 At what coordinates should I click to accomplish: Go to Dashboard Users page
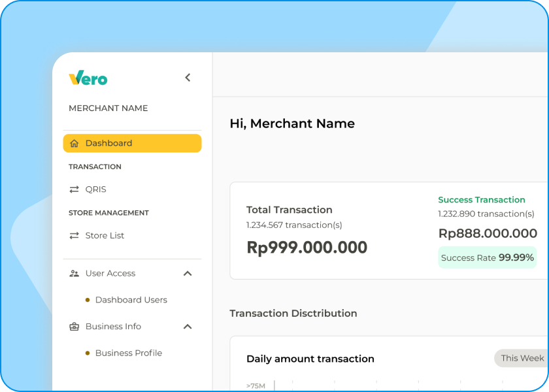[x=131, y=300]
